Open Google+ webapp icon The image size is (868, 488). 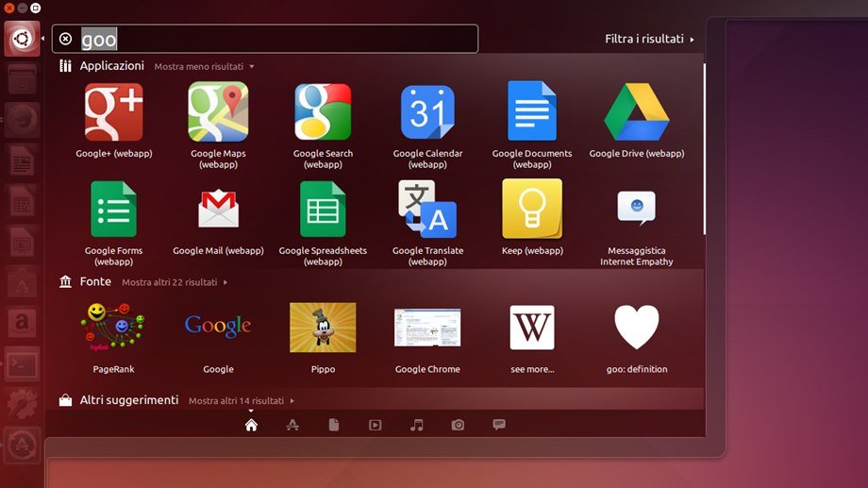click(113, 112)
